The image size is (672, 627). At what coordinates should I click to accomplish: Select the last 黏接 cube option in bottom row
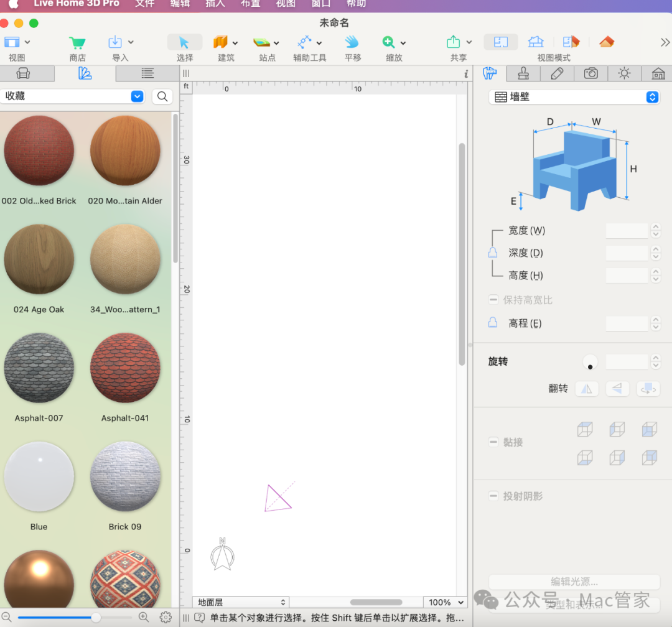[649, 457]
